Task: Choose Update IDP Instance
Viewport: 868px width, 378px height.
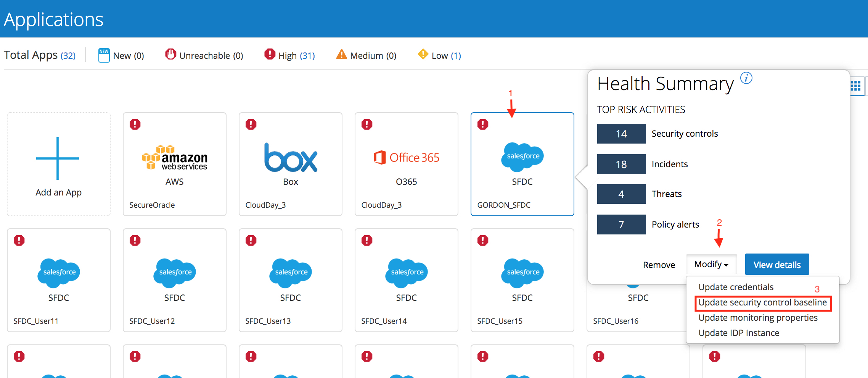Action: click(739, 333)
